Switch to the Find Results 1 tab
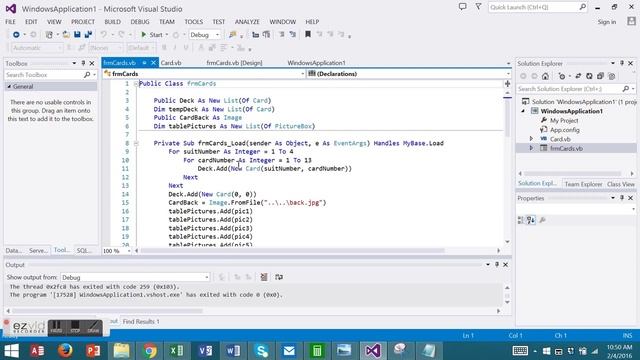 (x=141, y=322)
